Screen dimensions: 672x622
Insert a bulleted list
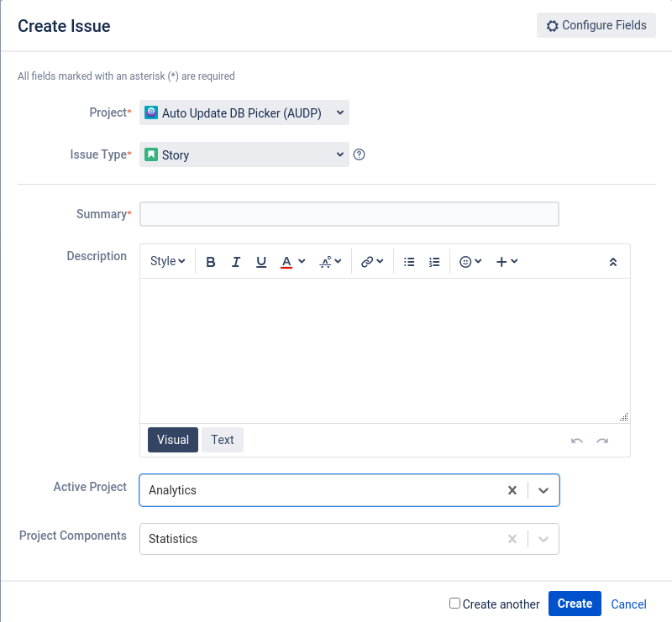point(409,262)
